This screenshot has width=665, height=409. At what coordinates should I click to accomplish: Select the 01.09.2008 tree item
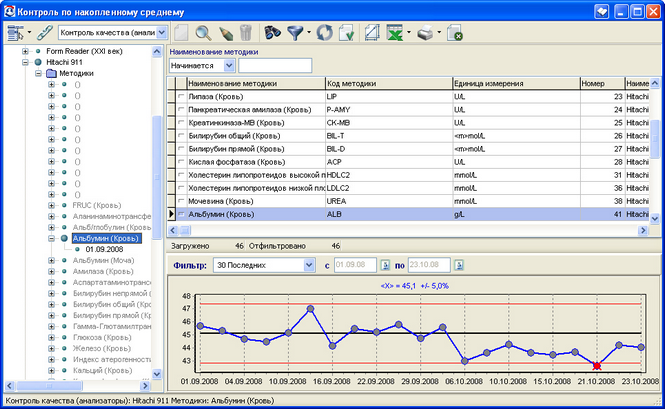click(104, 249)
